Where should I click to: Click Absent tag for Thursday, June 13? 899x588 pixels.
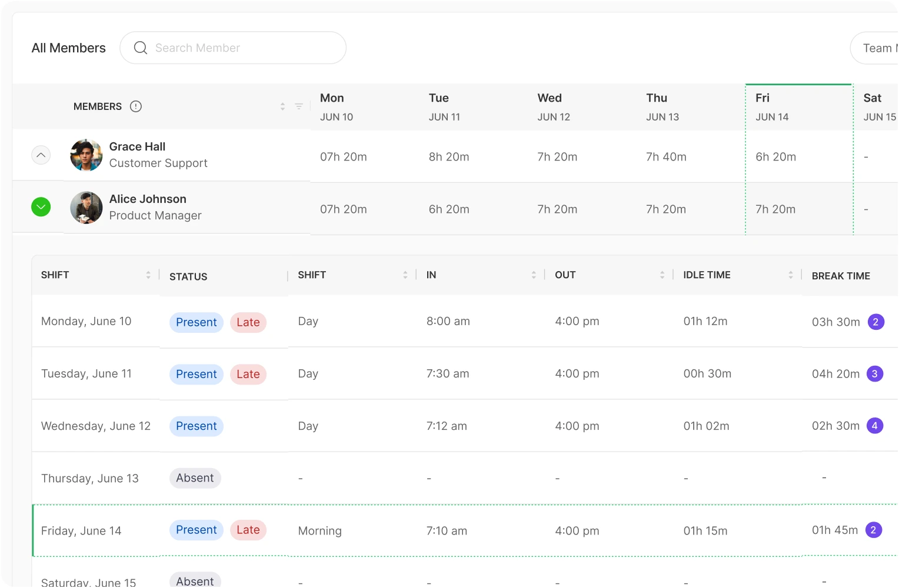pos(195,478)
